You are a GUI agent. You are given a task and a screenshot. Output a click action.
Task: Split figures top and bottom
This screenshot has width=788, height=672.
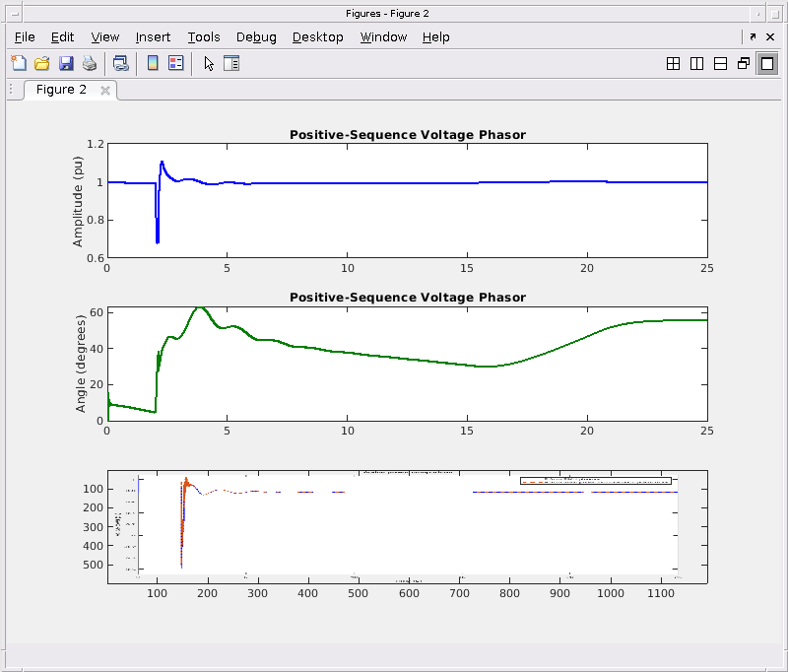720,64
